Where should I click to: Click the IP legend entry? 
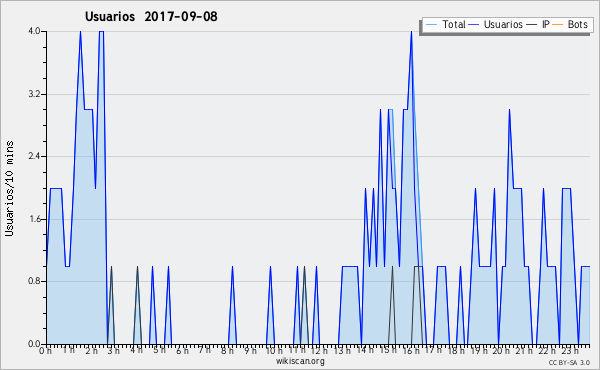pyautogui.click(x=538, y=24)
